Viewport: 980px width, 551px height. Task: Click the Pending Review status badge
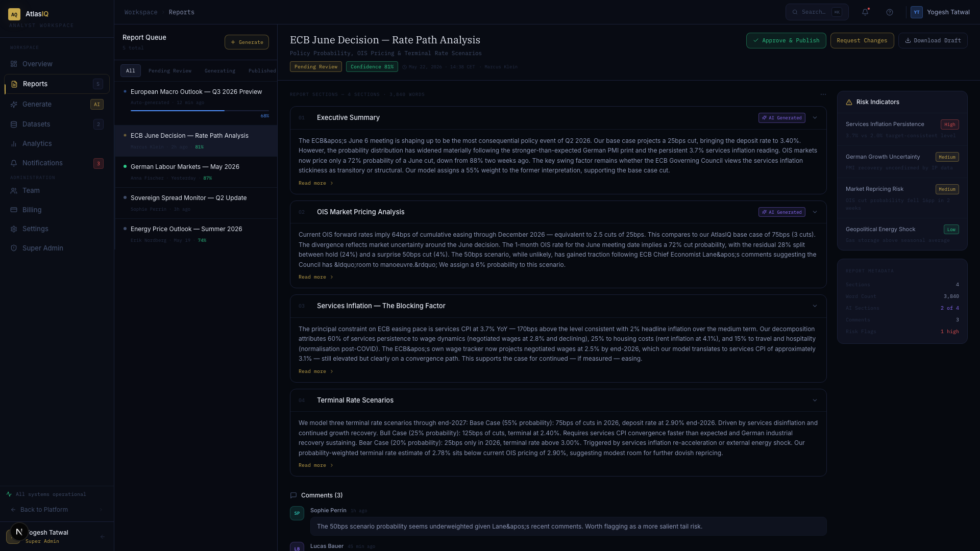316,67
